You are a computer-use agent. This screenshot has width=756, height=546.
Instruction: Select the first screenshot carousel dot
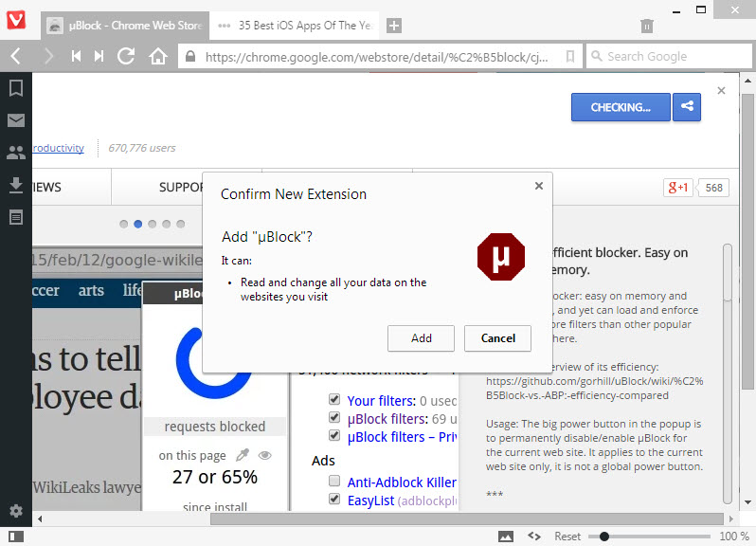[124, 224]
